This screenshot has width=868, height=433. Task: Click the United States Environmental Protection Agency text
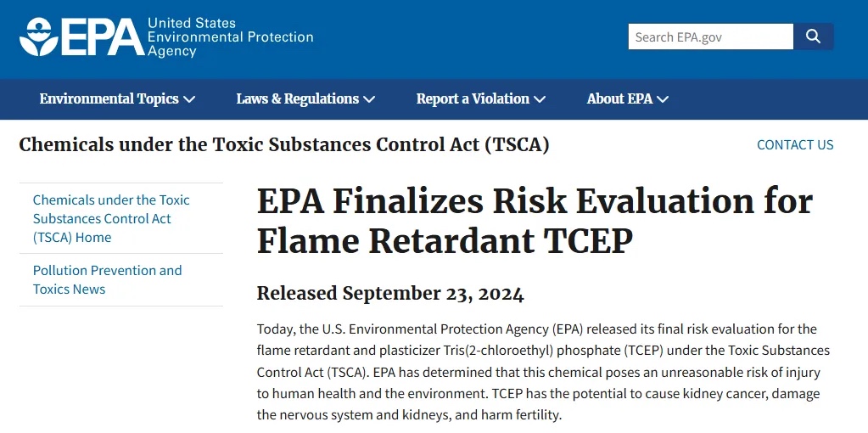tap(230, 37)
